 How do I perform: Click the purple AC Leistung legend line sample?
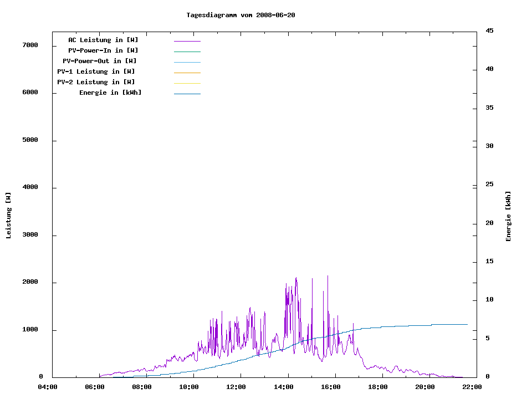pyautogui.click(x=187, y=41)
